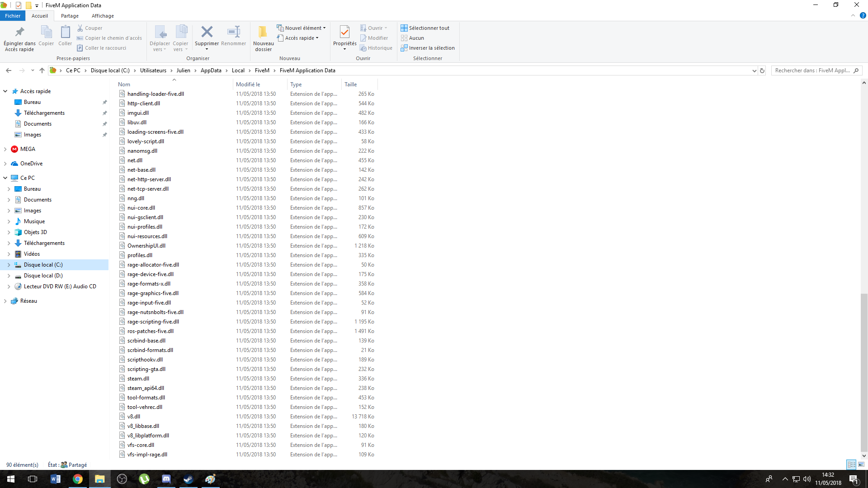This screenshot has height=488, width=868.
Task: Click Julien in the breadcrumb path
Action: [183, 70]
